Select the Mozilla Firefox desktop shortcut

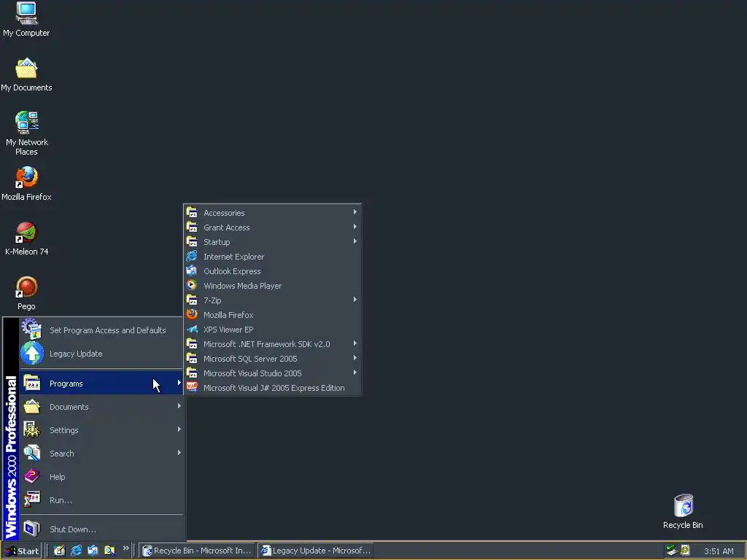click(26, 183)
